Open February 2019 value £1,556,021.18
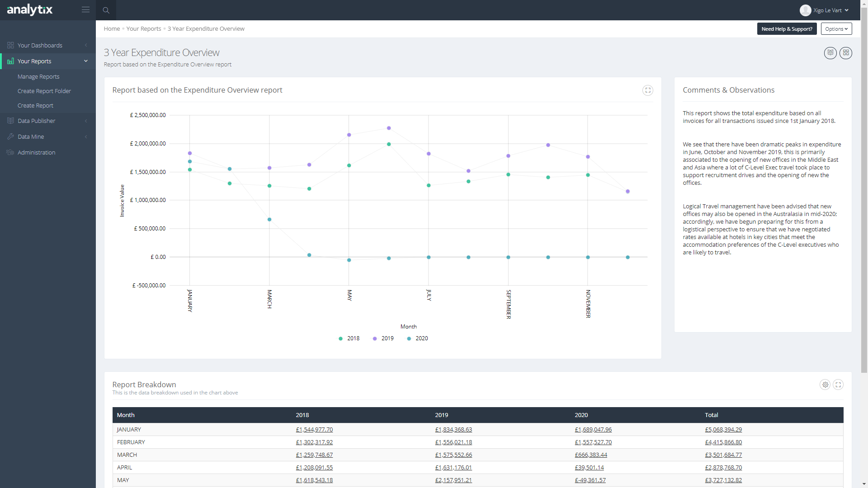 453,442
